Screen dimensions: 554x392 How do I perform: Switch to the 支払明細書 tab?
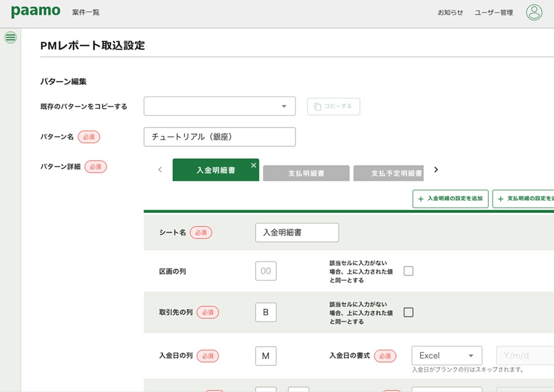306,173
